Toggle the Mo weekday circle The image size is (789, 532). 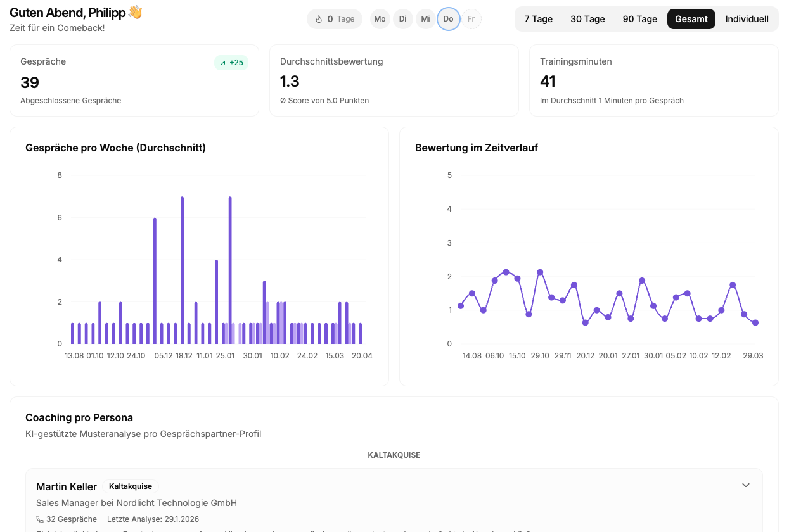tap(380, 19)
